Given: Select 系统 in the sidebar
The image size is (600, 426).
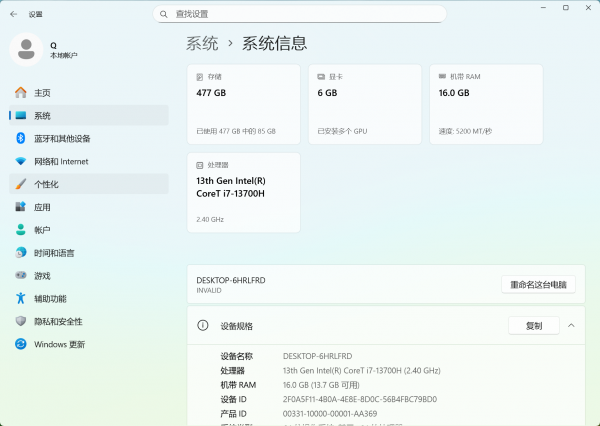Looking at the screenshot, I should pyautogui.click(x=89, y=115).
